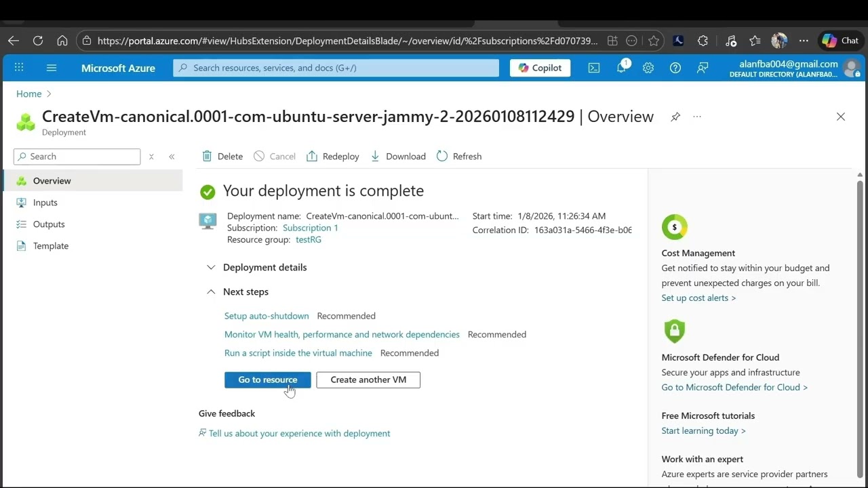The image size is (868, 488).
Task: Click the favorite star in address bar
Action: tap(654, 41)
